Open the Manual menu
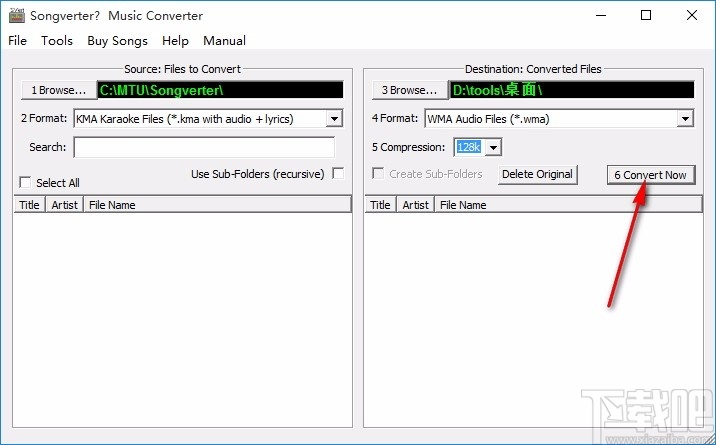This screenshot has height=445, width=716. click(x=224, y=41)
